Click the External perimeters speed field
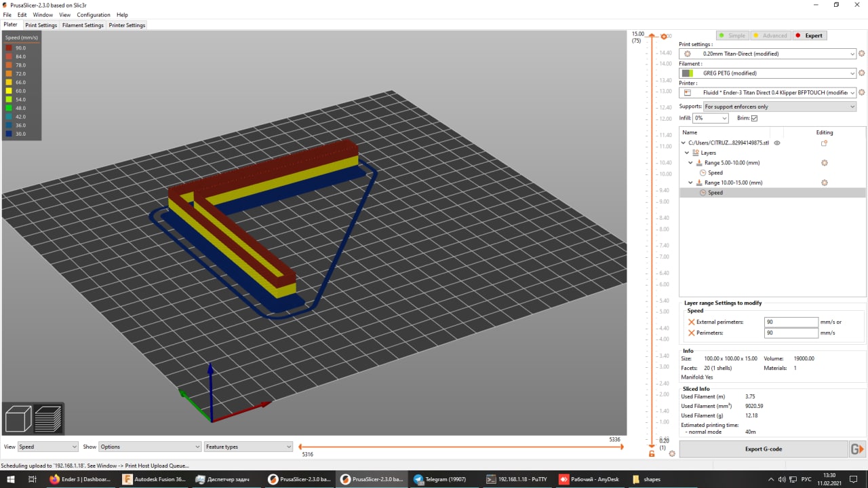The width and height of the screenshot is (868, 488). click(791, 322)
